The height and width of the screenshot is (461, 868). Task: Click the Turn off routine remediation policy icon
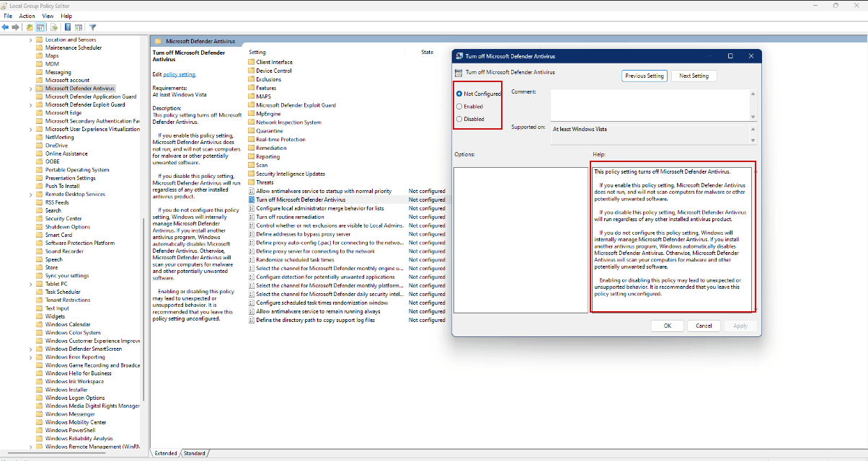[252, 217]
